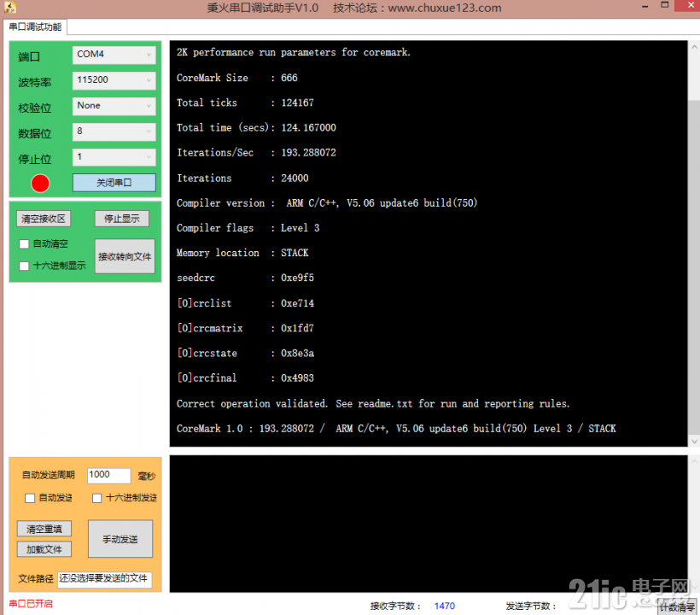Open the 数据位 8 dropdown
This screenshot has height=615, width=700.
[114, 132]
